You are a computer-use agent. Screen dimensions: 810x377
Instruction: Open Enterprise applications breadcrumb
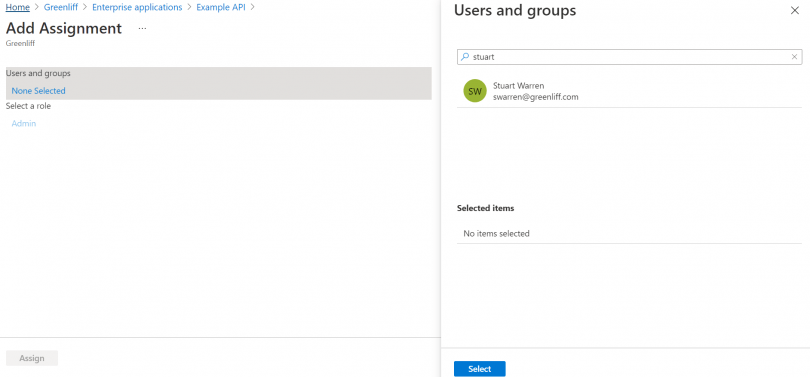click(x=137, y=7)
